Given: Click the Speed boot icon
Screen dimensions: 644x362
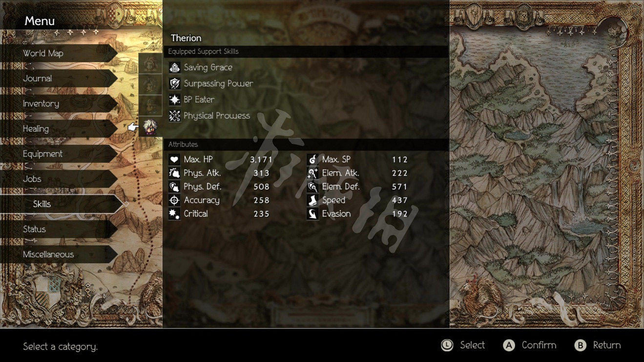Looking at the screenshot, I should [312, 200].
